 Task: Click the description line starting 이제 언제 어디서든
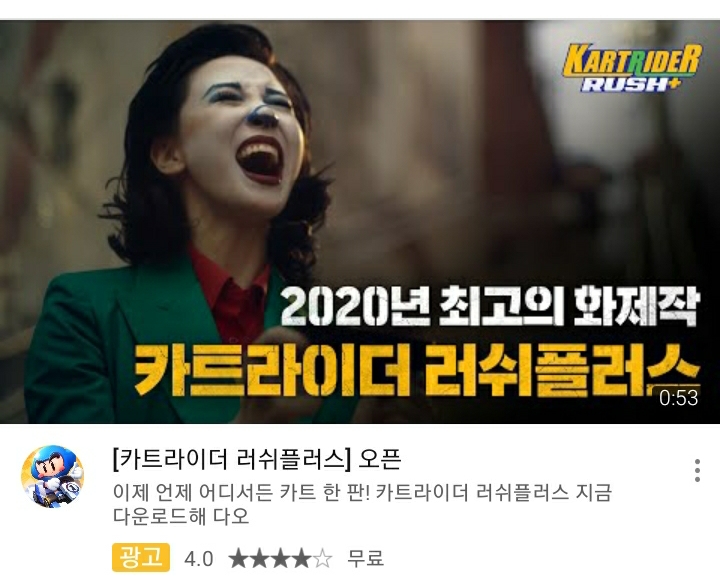362,492
